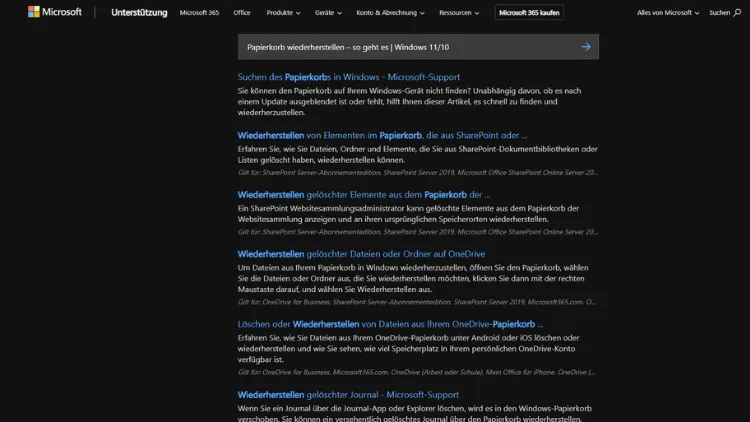Open 'Wiederherstellen von Elementen im Papierkorb' result
Image resolution: width=750 pixels, height=422 pixels.
pos(382,135)
